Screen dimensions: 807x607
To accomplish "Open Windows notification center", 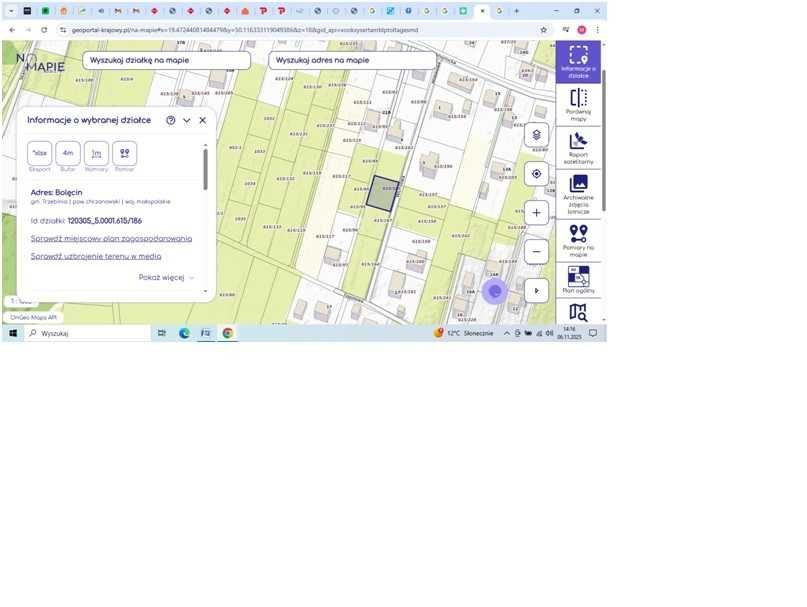I will [x=593, y=333].
